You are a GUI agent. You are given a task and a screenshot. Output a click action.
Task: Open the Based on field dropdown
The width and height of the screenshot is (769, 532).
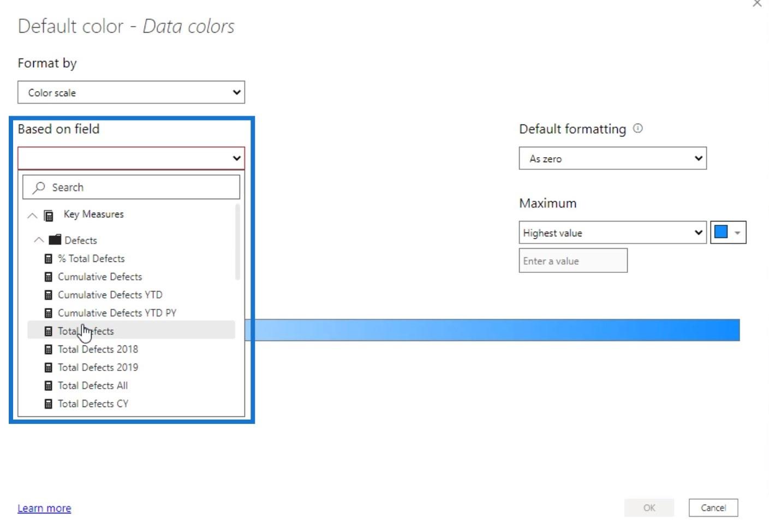[131, 158]
